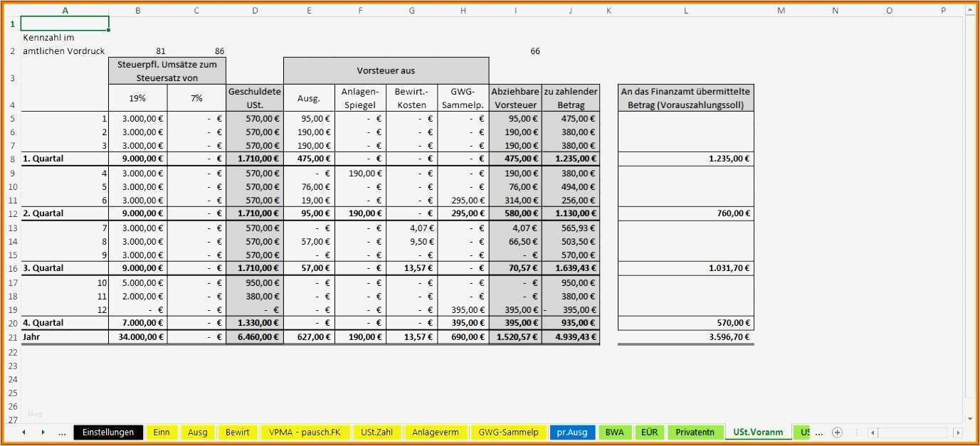Open the BWA sheet tab
Screen dimensions: 980x446
point(614,432)
